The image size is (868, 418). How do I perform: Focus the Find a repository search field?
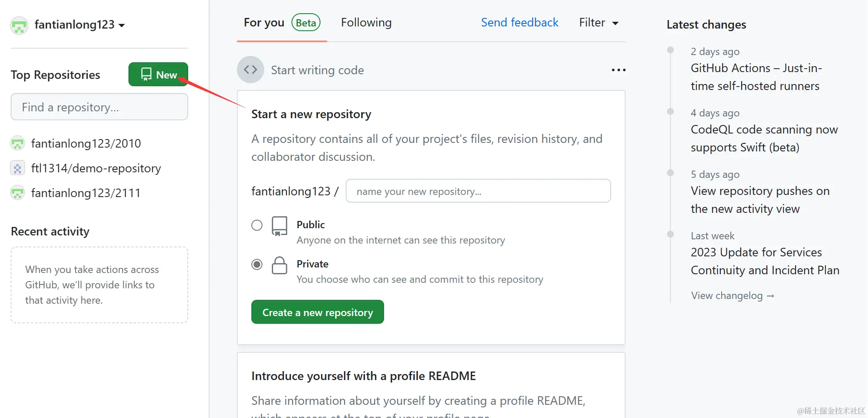coord(99,107)
